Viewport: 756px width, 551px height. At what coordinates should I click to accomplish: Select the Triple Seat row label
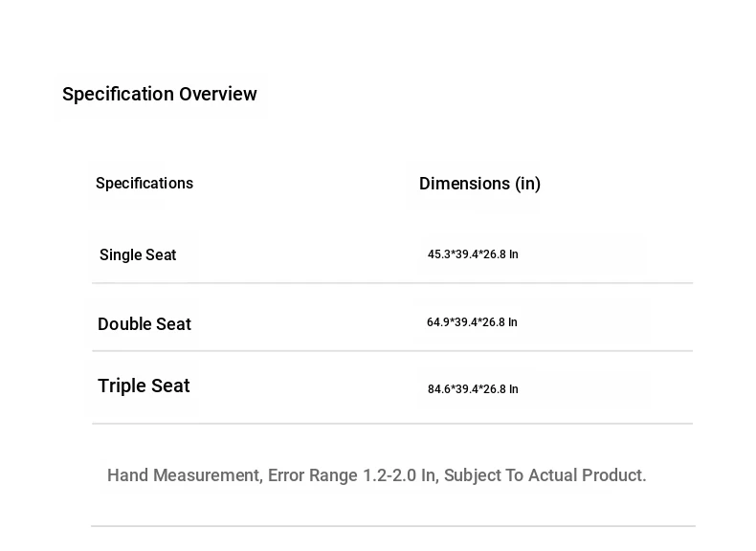tap(144, 386)
